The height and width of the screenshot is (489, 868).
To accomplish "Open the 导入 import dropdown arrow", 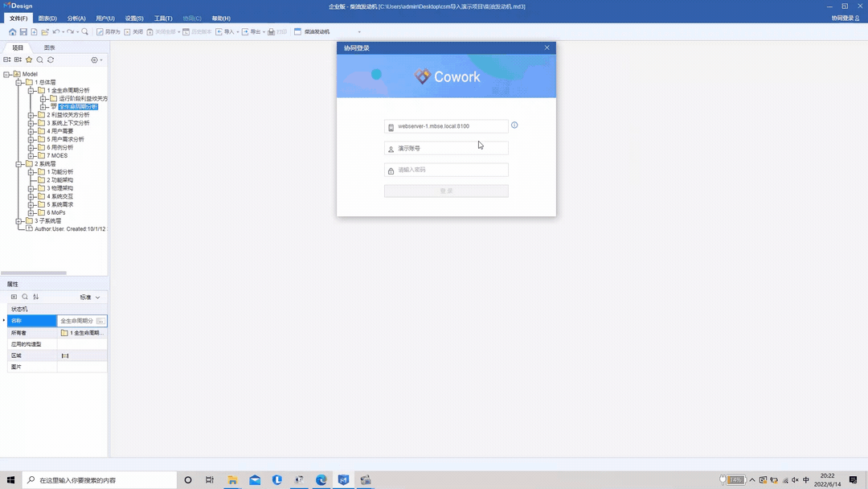I will pyautogui.click(x=238, y=32).
